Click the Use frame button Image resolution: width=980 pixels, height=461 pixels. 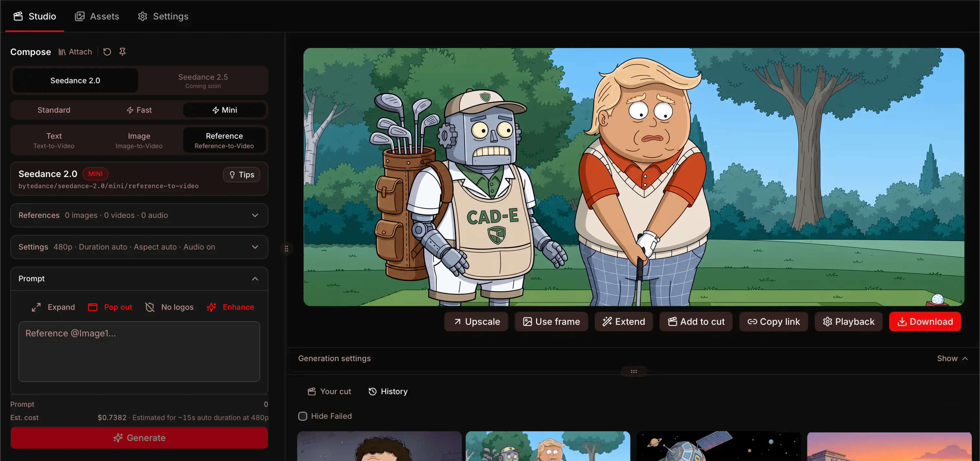[551, 322]
